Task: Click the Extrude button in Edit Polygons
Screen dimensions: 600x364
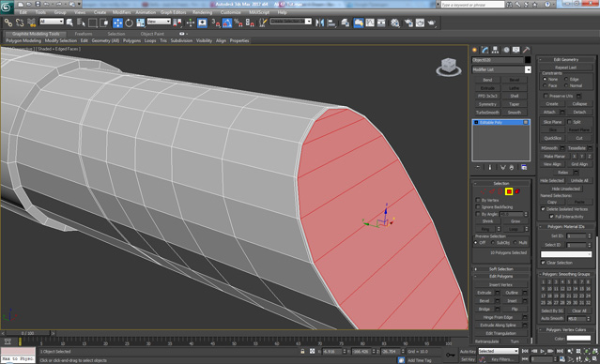Action: [485, 293]
